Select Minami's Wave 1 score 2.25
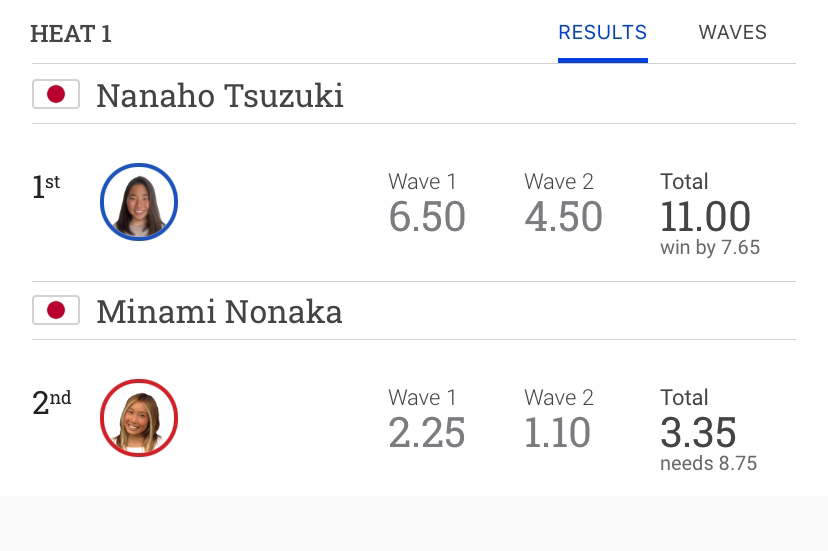828x551 pixels. tap(427, 433)
